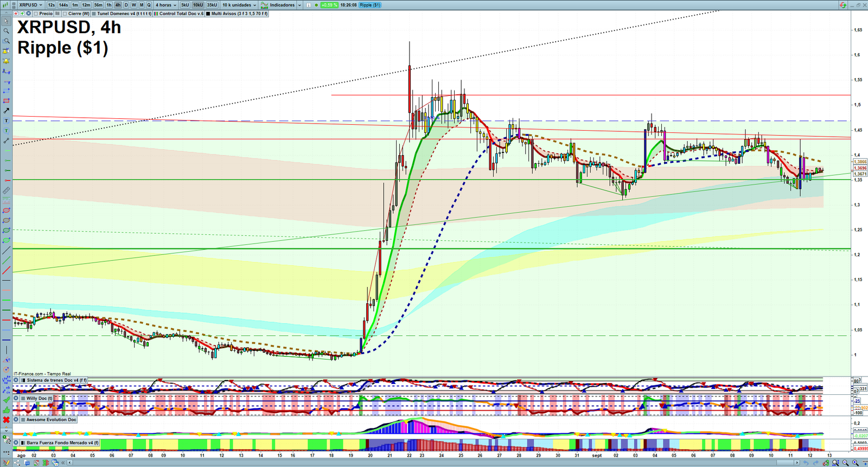Toggle the 35kU units button
Viewport: 868px width, 467px height.
(x=212, y=5)
